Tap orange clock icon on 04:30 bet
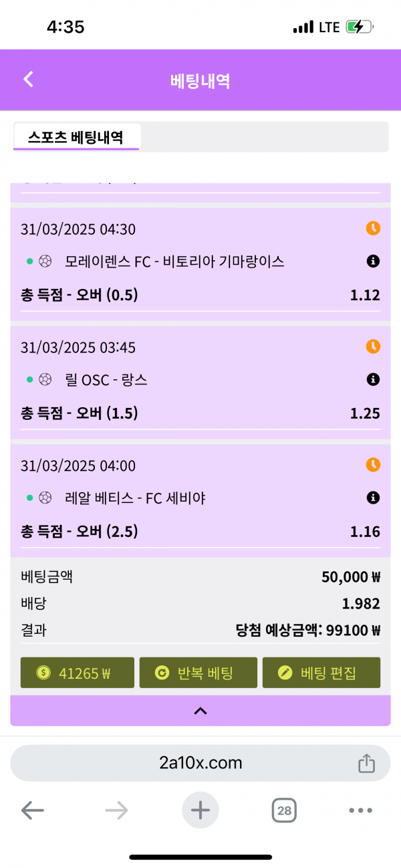 (373, 229)
